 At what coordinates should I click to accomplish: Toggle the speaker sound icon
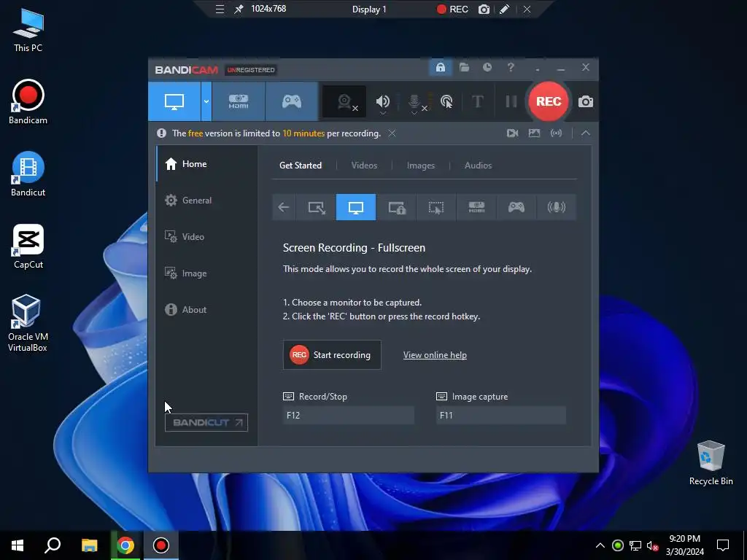(382, 101)
